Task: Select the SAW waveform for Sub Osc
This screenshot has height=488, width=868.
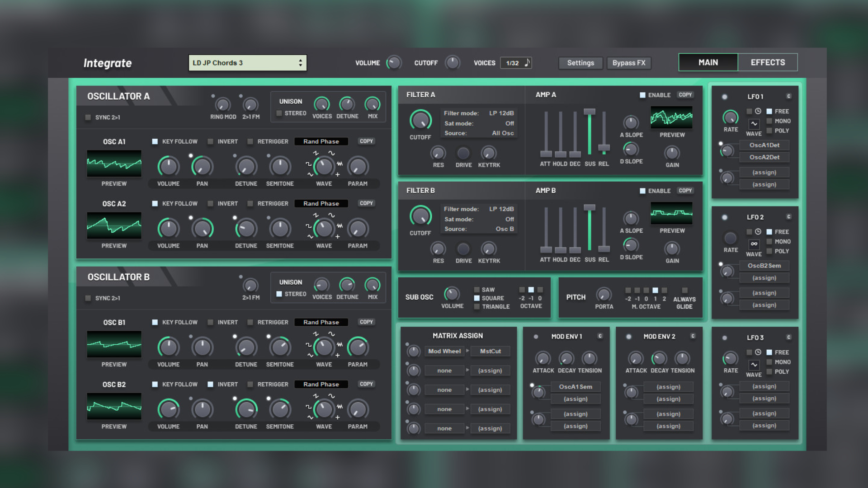Action: tap(477, 290)
